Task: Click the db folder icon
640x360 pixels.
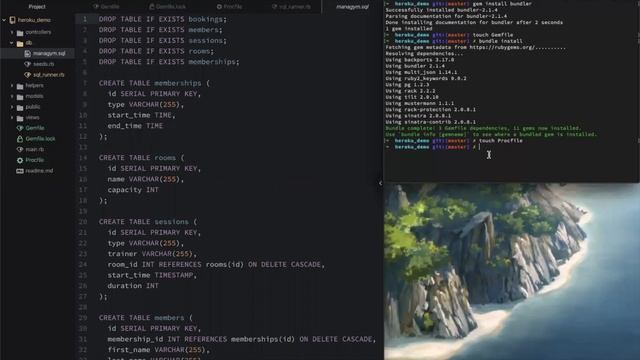Action: tap(20, 43)
